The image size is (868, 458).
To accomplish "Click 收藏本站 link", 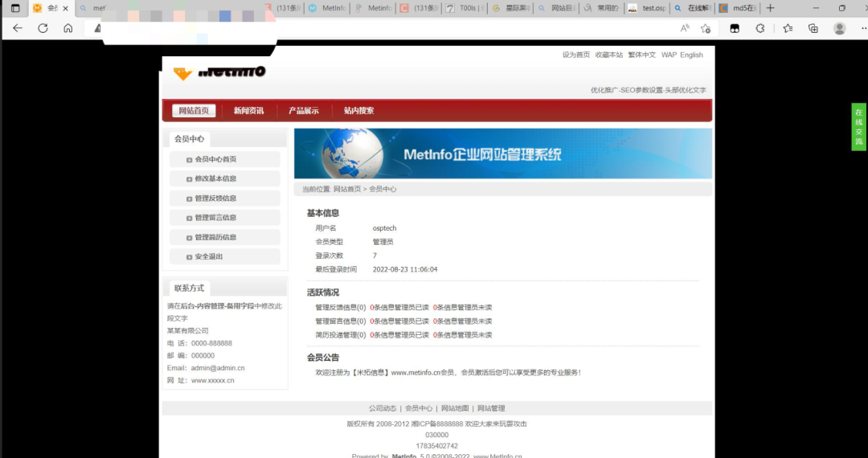I will tap(609, 55).
